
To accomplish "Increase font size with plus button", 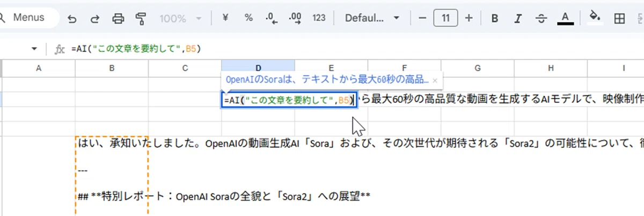I will tap(469, 18).
